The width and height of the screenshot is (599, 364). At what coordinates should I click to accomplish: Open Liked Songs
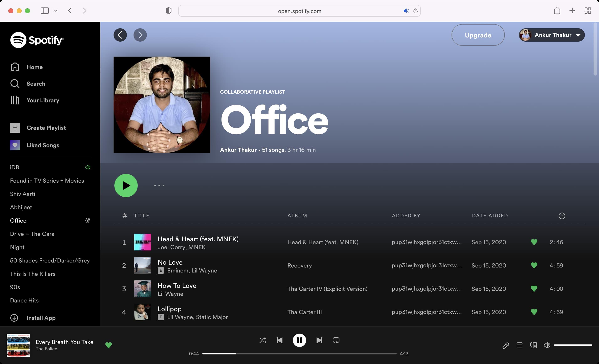pos(43,145)
